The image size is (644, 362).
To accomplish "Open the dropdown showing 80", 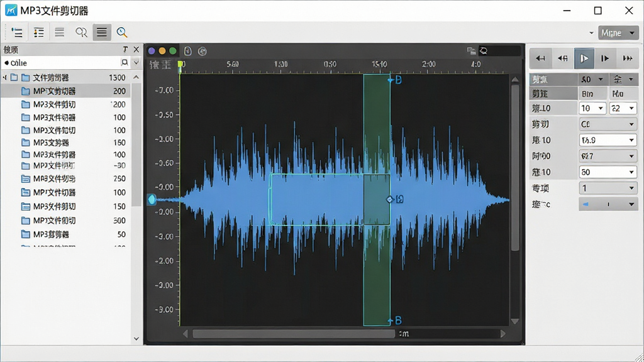I will (x=608, y=172).
